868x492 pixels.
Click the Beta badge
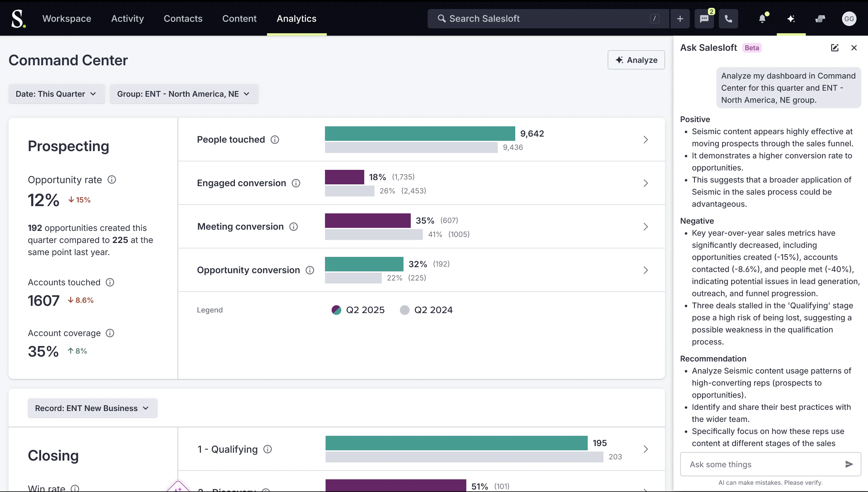(x=751, y=48)
